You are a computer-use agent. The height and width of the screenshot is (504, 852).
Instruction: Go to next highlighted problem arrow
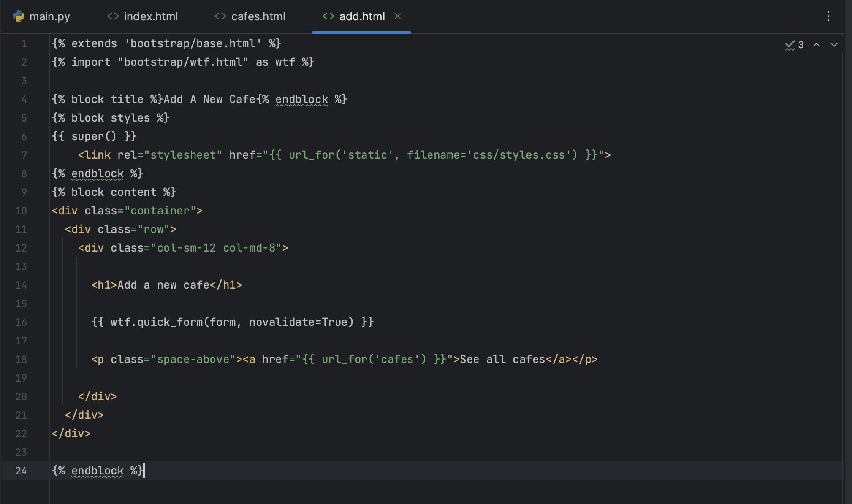[x=834, y=45]
